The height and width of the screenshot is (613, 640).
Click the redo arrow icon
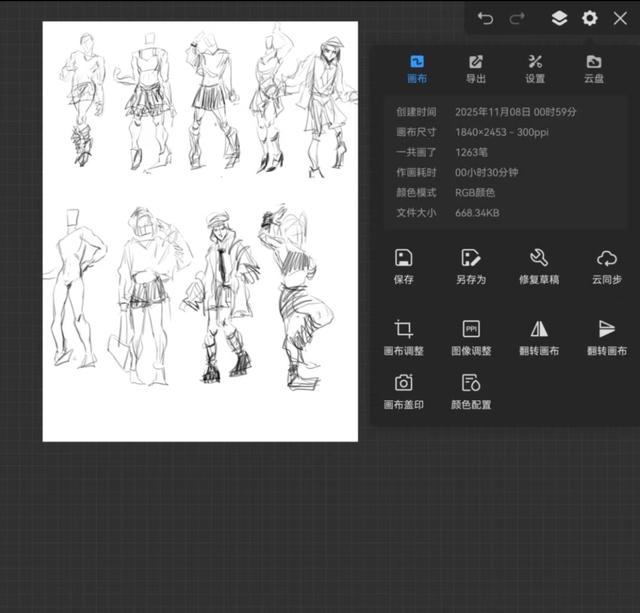pos(517,18)
